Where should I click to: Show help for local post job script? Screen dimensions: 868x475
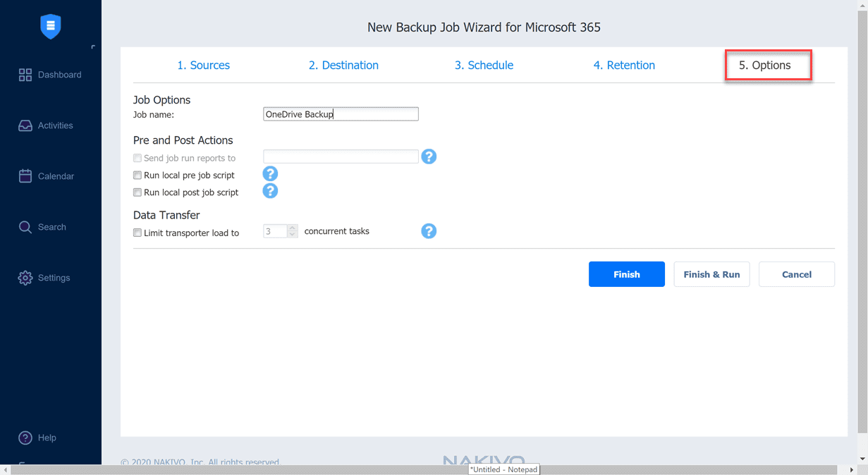coord(270,191)
